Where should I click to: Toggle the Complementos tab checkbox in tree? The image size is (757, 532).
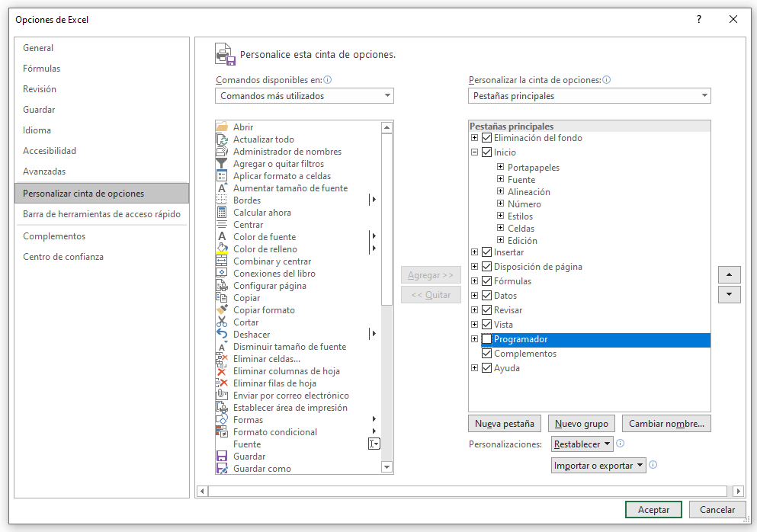pyautogui.click(x=486, y=354)
